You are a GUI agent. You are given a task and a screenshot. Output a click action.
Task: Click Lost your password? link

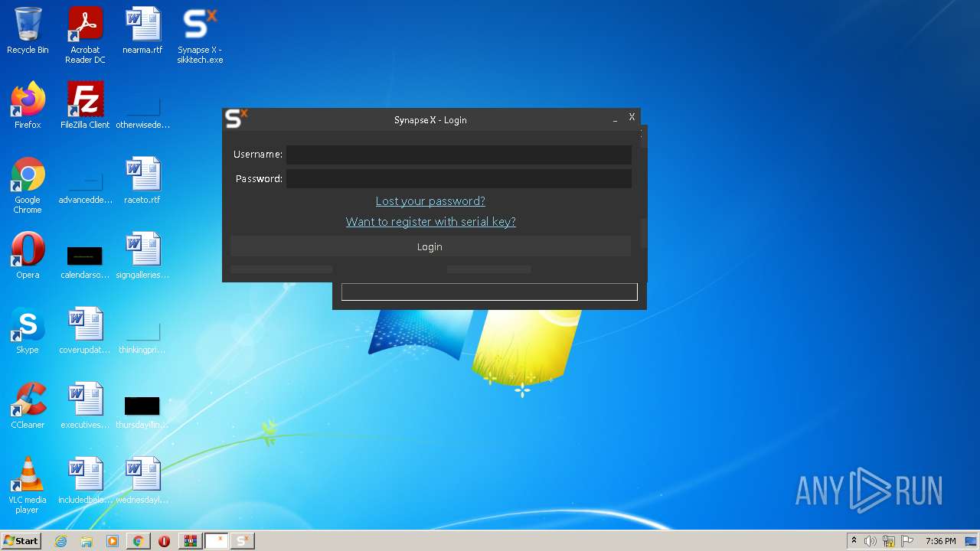pos(430,201)
